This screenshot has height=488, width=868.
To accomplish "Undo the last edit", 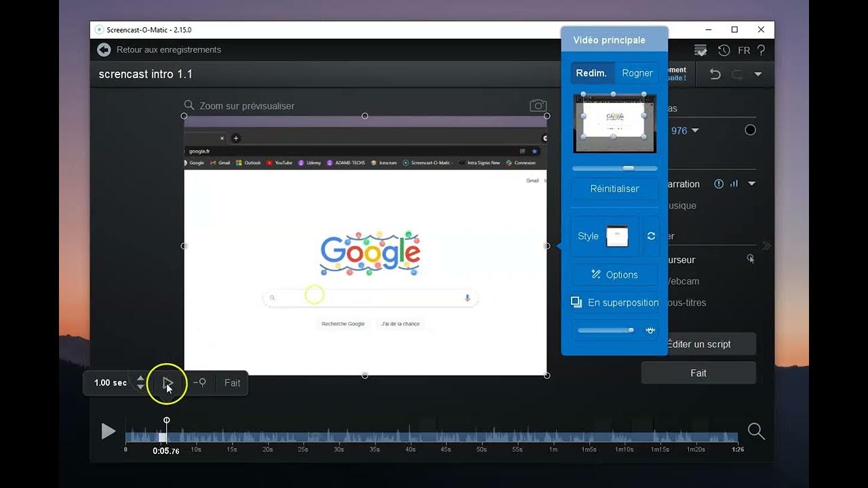I will [x=715, y=74].
